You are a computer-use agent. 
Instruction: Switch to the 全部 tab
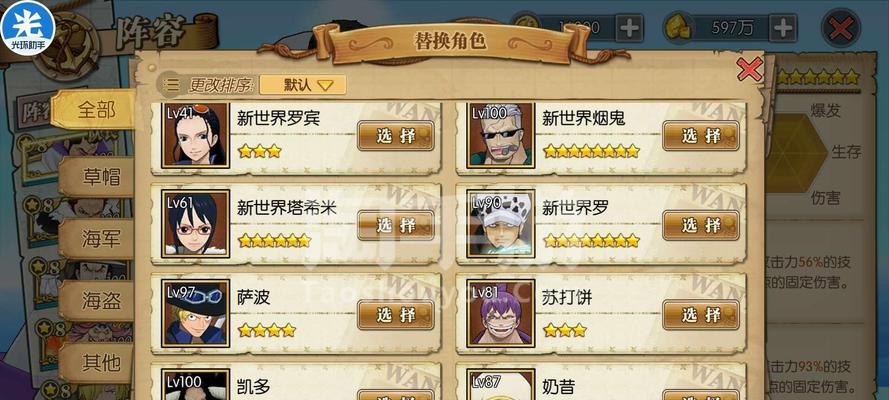(95, 110)
